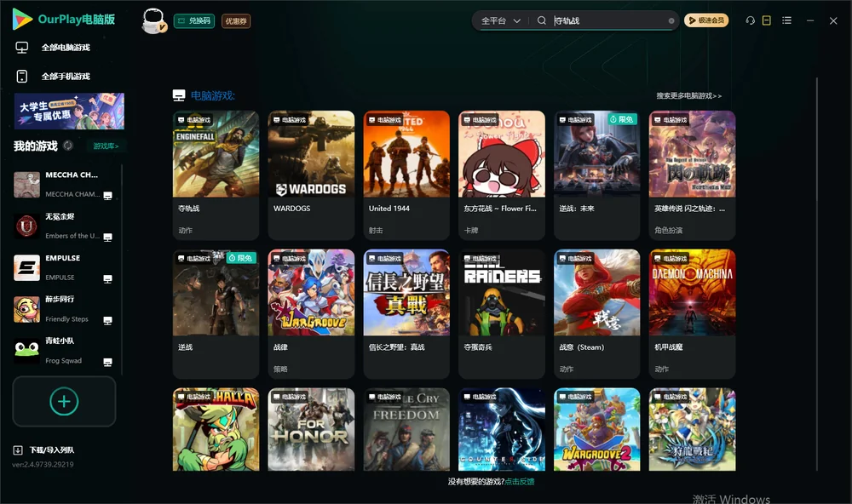Open 下载/导入列队
Screen dimensions: 852x504
point(43,450)
